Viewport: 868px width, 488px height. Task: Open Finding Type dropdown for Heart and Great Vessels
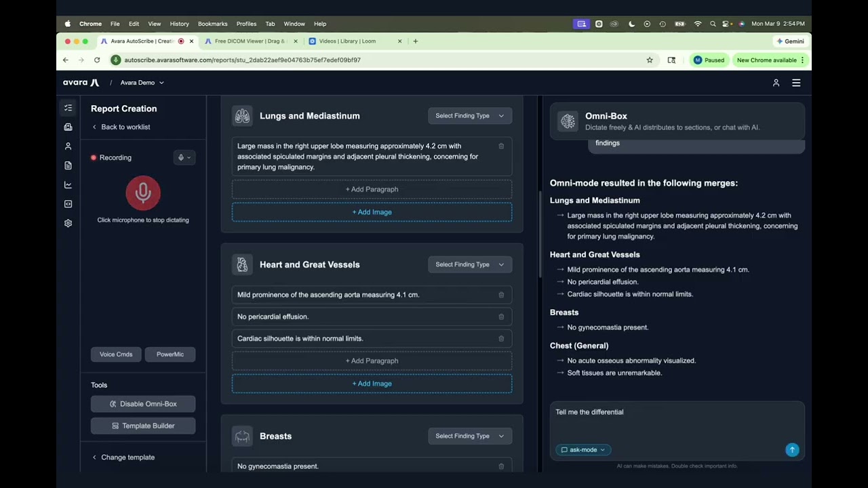(x=470, y=264)
